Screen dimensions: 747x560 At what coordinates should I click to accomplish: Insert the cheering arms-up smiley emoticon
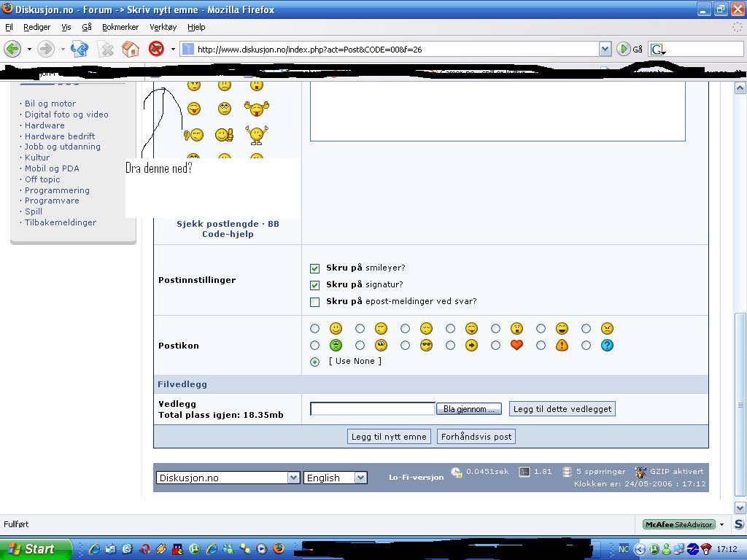(x=257, y=135)
